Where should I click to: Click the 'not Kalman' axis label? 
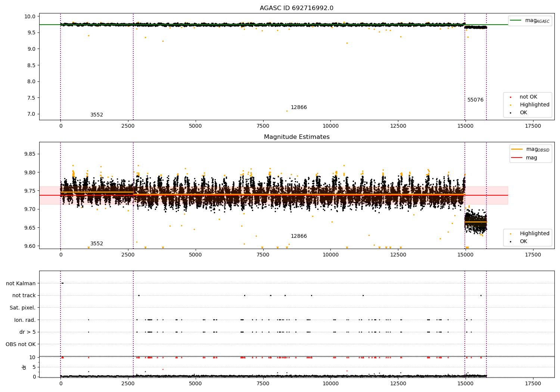tap(21, 283)
